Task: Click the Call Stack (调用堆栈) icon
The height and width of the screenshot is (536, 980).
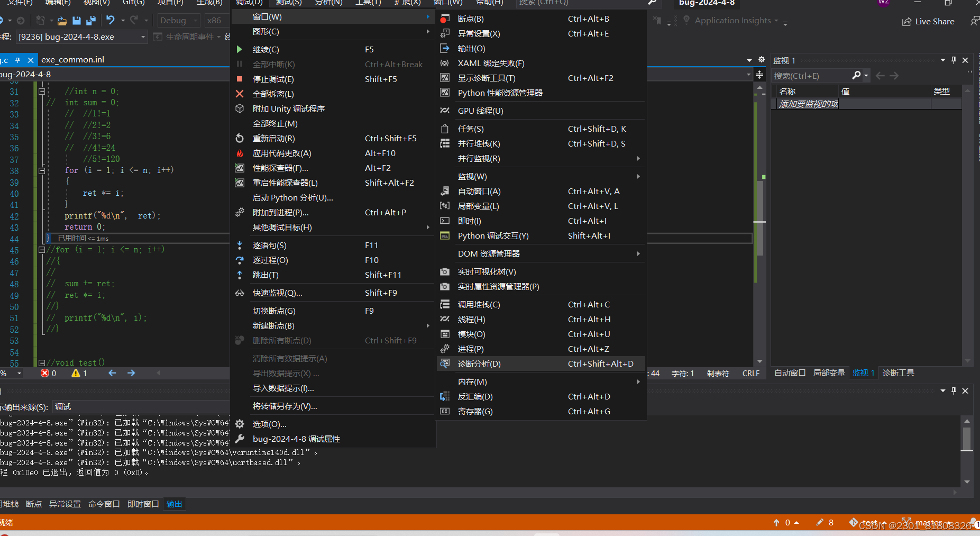Action: tap(445, 304)
